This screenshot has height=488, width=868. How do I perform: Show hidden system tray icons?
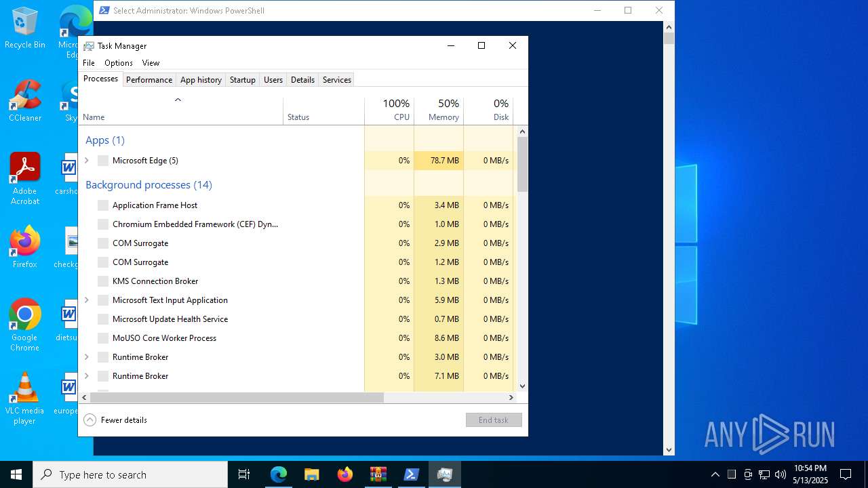pyautogui.click(x=715, y=474)
